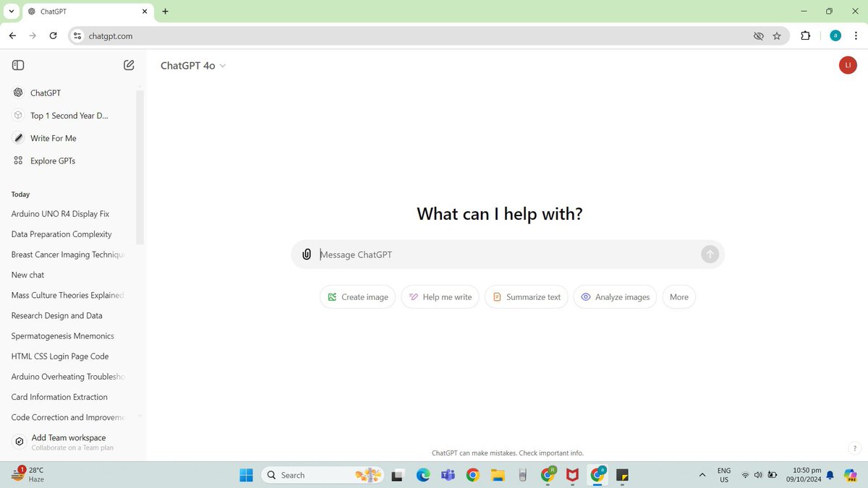Click the site information icon in the address bar
This screenshot has width=868, height=488.
(x=78, y=35)
